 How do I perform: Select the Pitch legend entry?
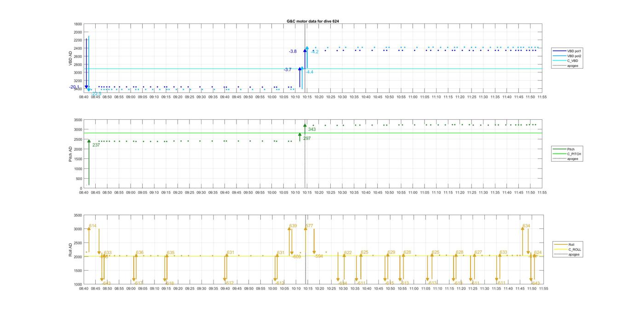[x=564, y=149]
